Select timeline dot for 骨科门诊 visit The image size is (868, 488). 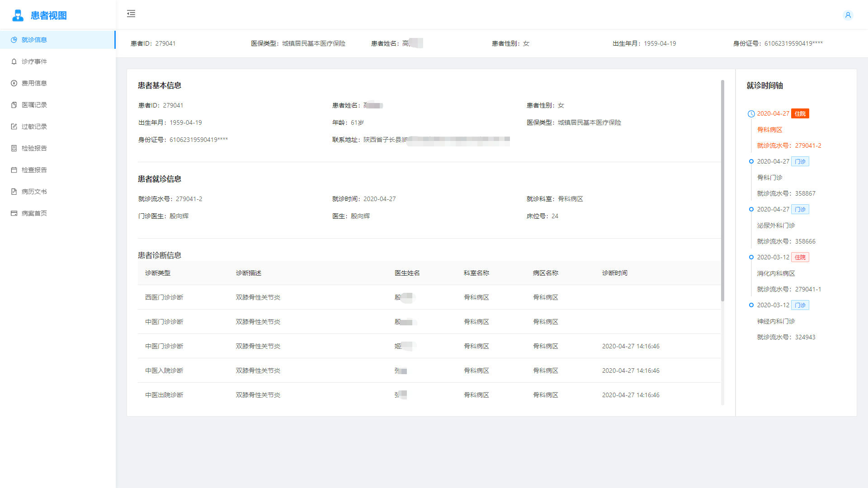pyautogui.click(x=751, y=161)
